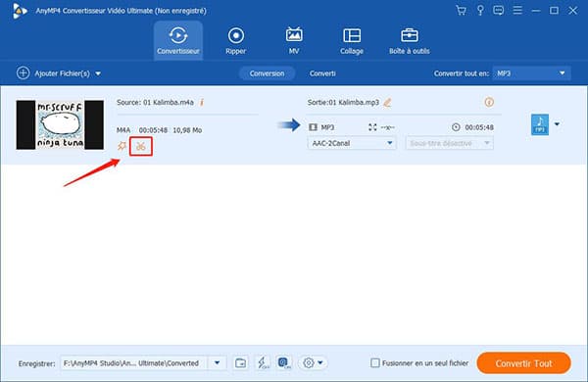Rename output with the pencil icon
Image resolution: width=588 pixels, height=382 pixels.
[387, 102]
